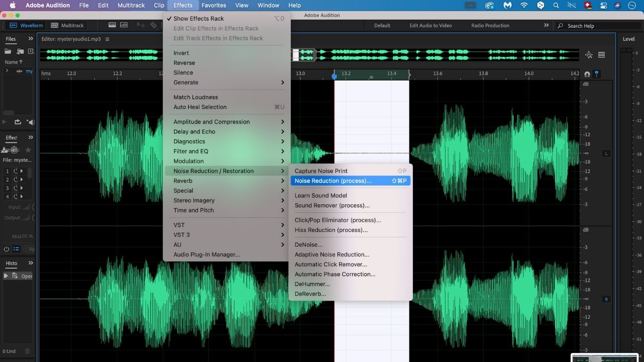Screen dimensions: 644x362
Task: Toggle right channel R button
Action: click(606, 299)
